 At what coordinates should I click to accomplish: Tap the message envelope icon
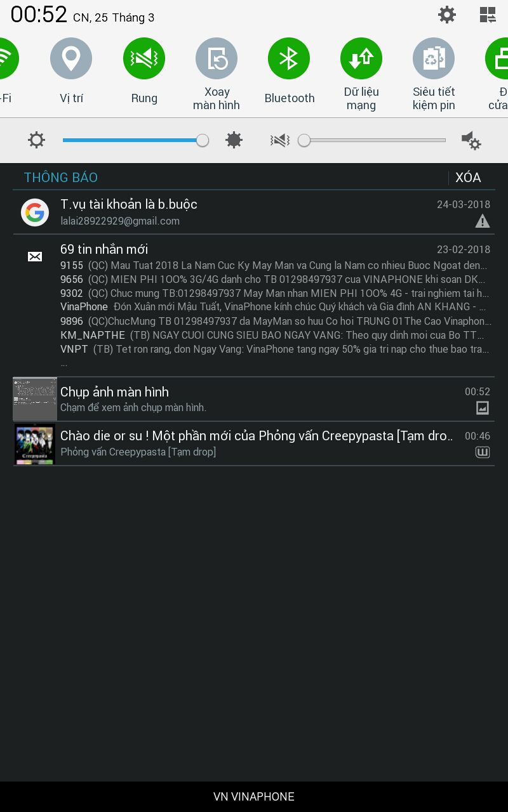[35, 256]
